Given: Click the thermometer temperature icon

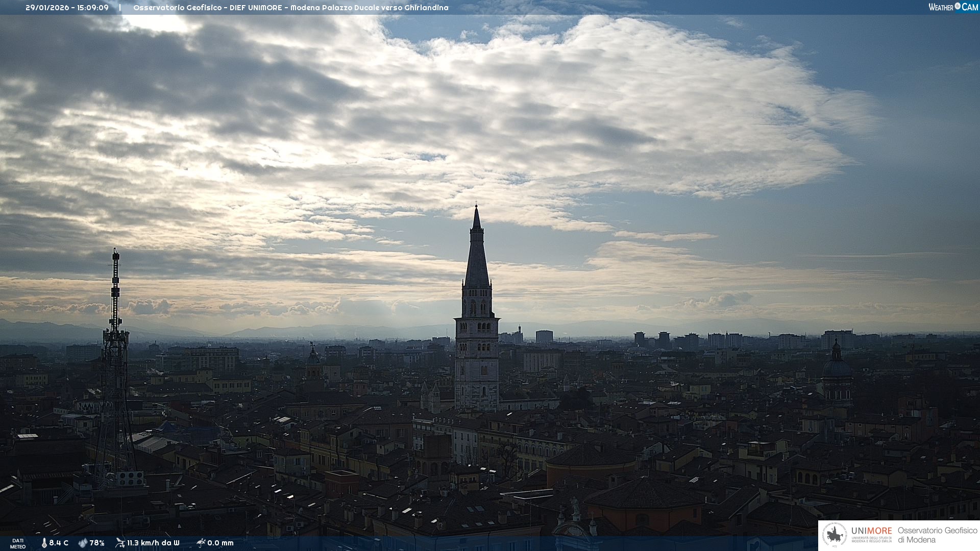Looking at the screenshot, I should (x=44, y=543).
